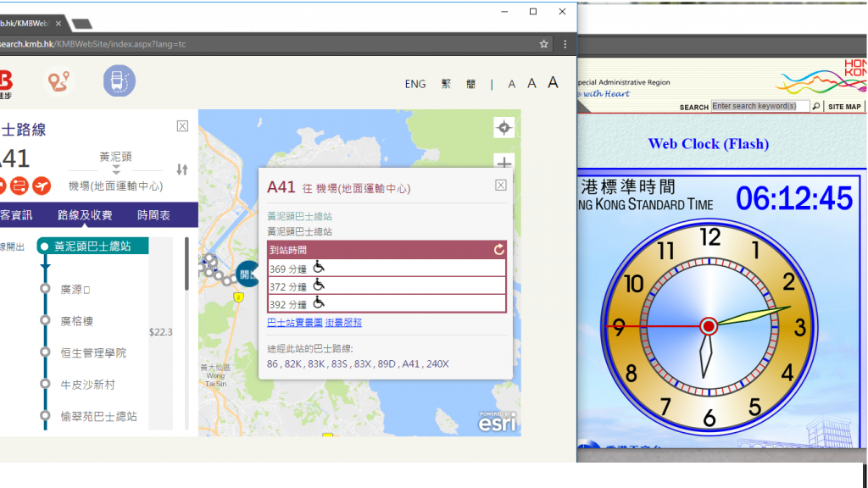Select the 牛皮沙新村 stop
Screen dimensions: 868x488
coord(87,385)
